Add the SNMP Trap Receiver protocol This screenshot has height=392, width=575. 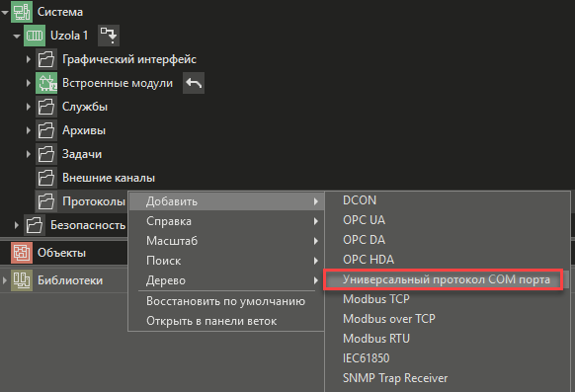point(447,378)
